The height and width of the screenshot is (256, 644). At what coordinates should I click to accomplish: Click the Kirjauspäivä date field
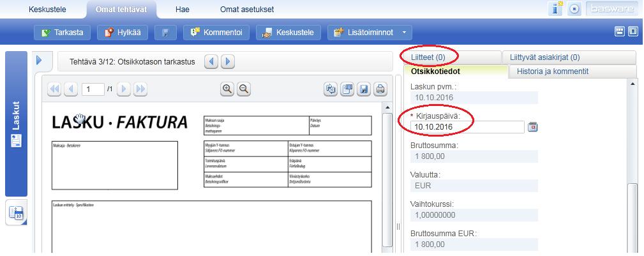coord(467,127)
